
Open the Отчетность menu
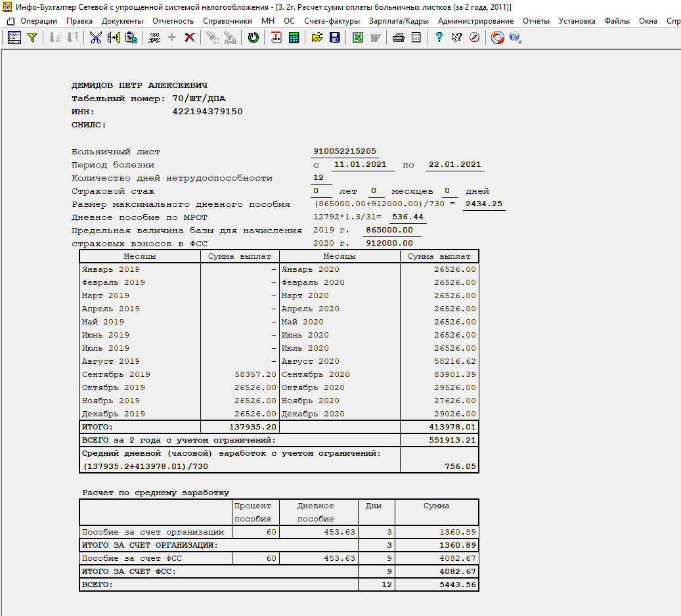pos(173,21)
